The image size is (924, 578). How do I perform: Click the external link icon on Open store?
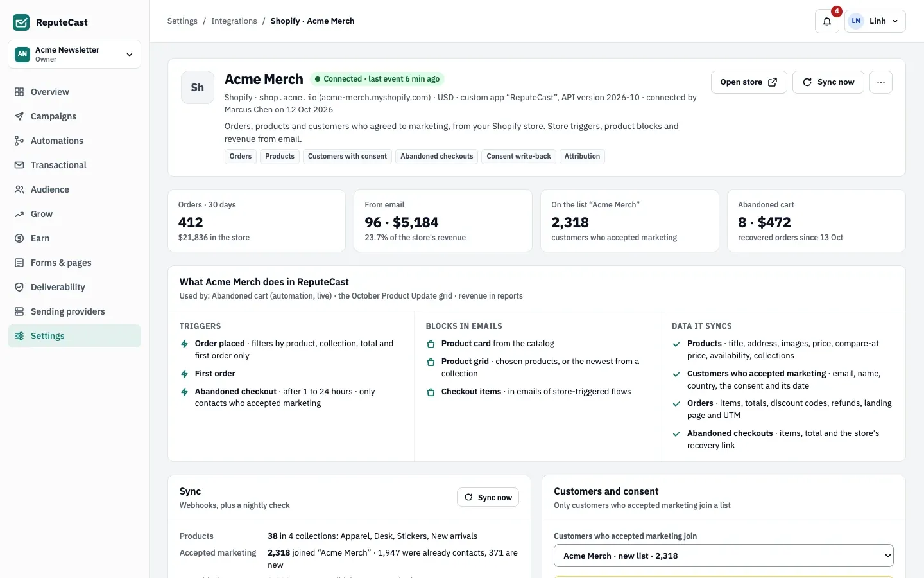click(773, 82)
